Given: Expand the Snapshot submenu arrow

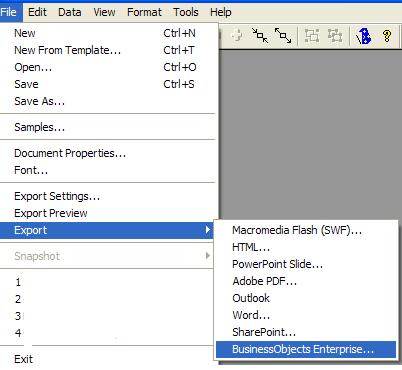Looking at the screenshot, I should [208, 256].
